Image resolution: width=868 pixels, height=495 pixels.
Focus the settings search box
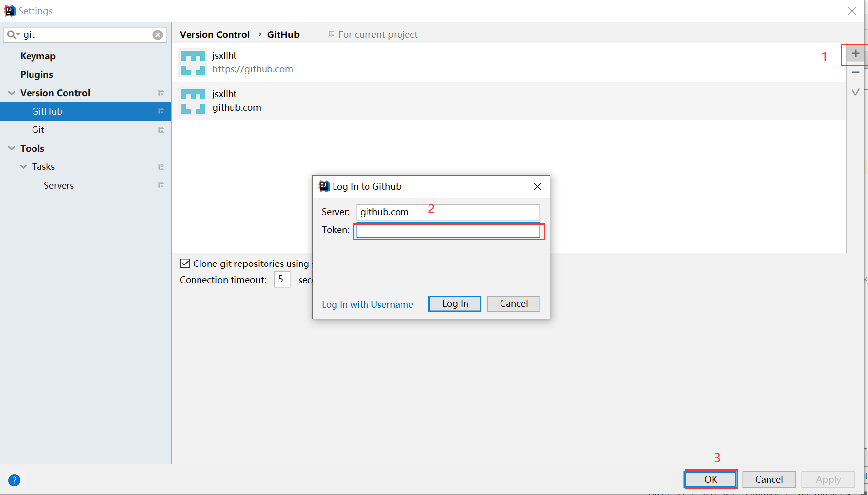(x=85, y=35)
